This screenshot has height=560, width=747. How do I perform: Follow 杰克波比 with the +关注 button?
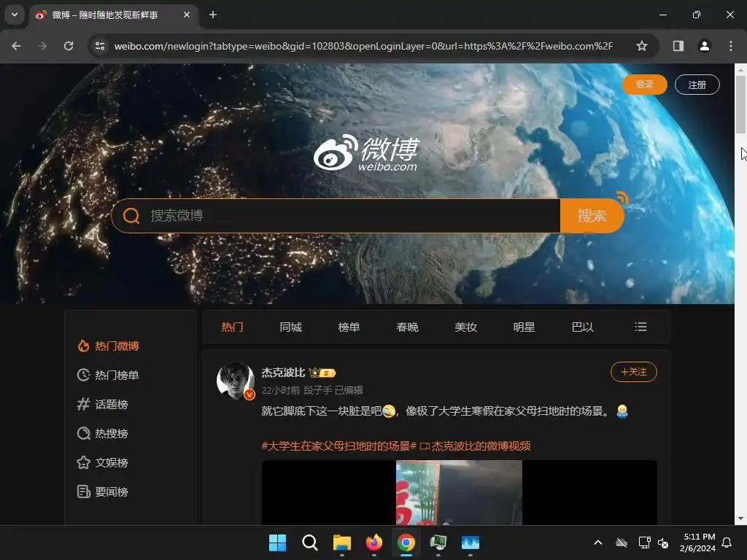coord(634,372)
